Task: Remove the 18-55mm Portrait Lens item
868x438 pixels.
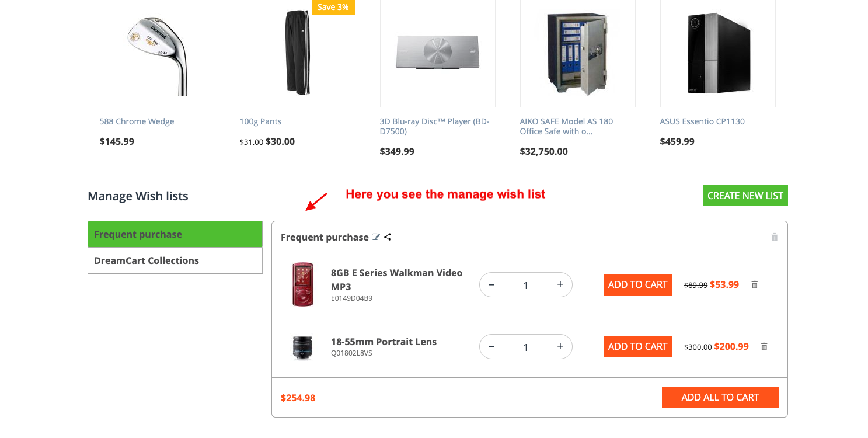Action: (764, 347)
